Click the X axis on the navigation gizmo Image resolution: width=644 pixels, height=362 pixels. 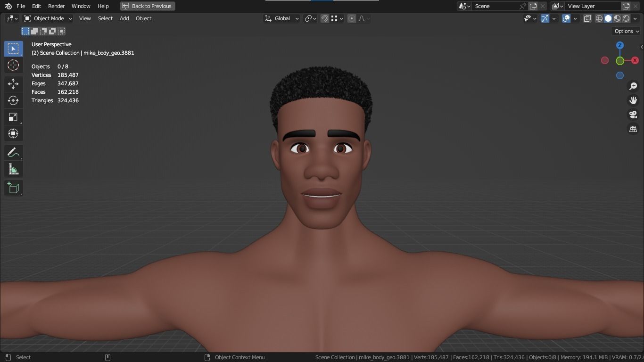635,60
